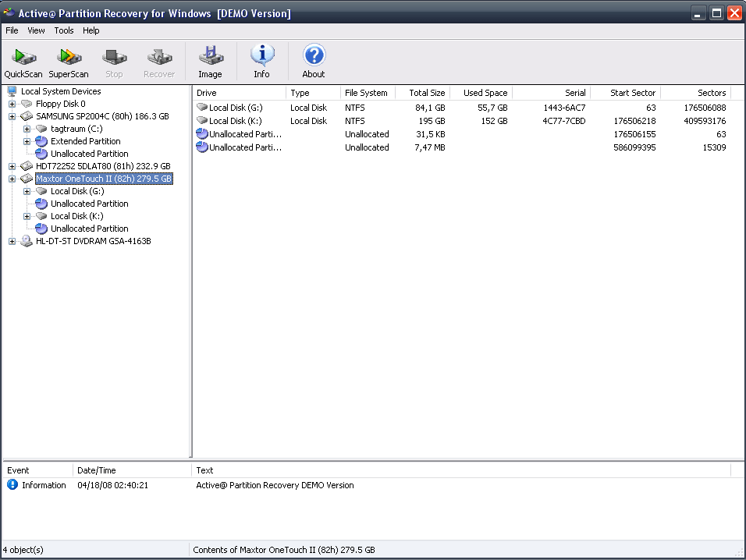Sort by the Type column header
Viewport: 746px width, 560px height.
click(313, 93)
